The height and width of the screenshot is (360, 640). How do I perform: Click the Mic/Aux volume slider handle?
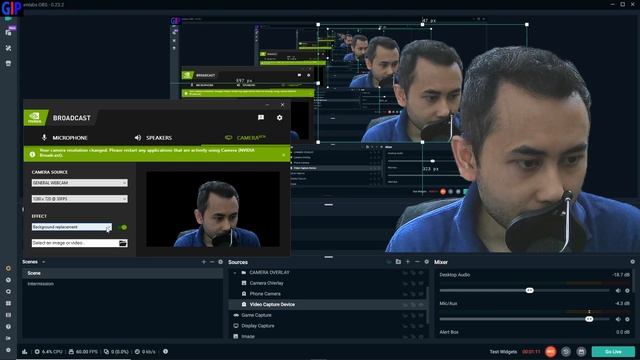(589, 319)
